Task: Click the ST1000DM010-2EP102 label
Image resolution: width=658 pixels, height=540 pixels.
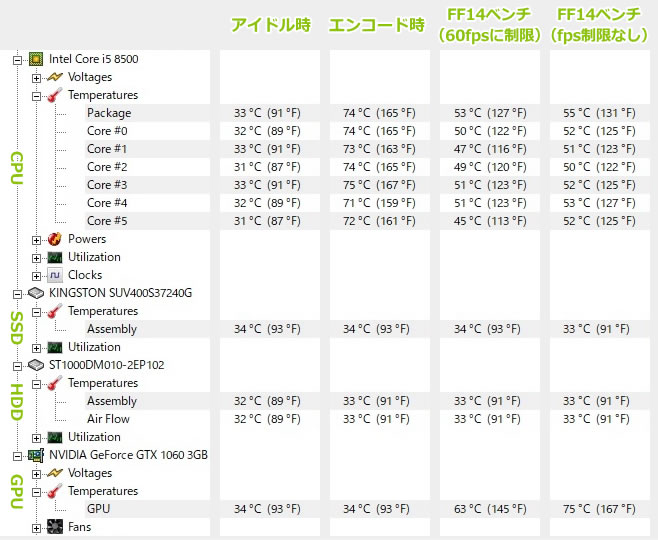Action: 107,365
